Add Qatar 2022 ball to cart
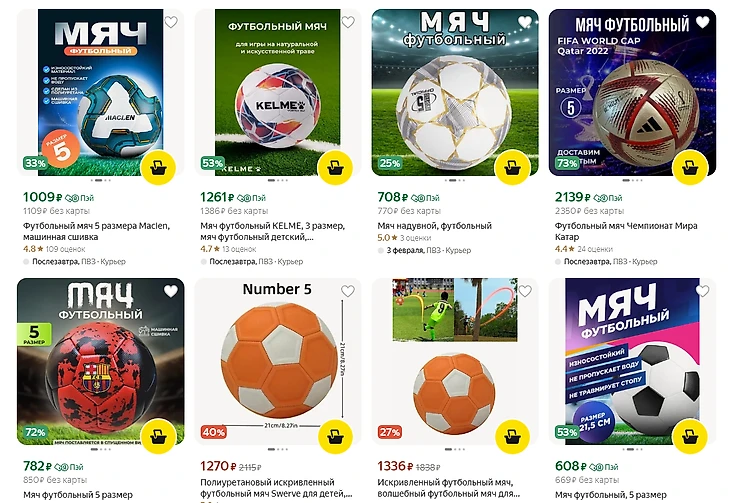 tap(690, 168)
